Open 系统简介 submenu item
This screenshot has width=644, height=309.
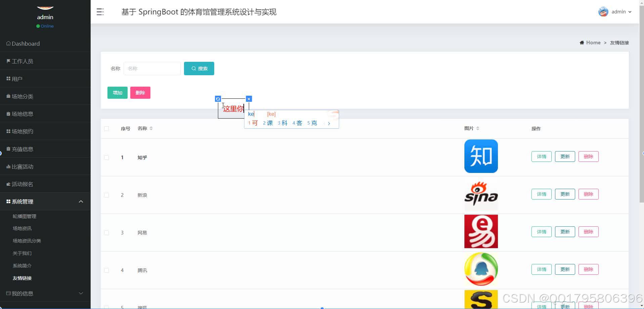point(22,266)
